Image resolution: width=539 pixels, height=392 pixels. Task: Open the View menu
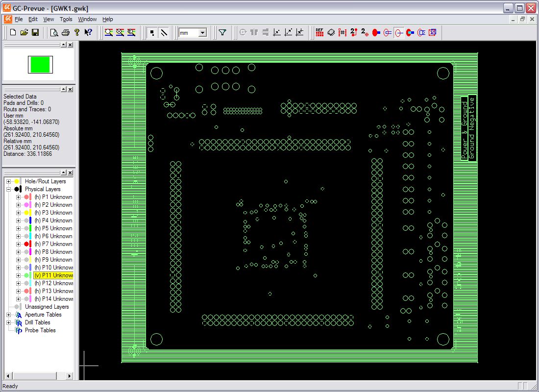[49, 19]
